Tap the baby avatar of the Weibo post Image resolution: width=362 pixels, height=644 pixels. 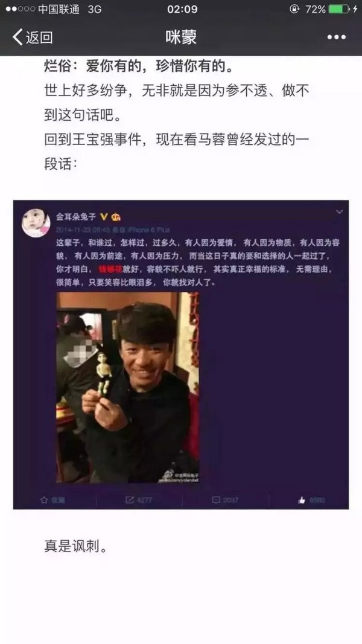click(36, 222)
